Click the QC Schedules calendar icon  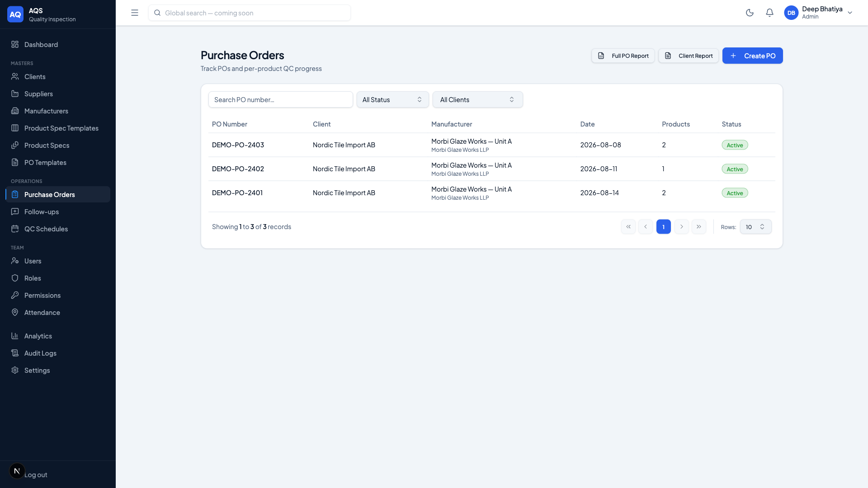[15, 229]
